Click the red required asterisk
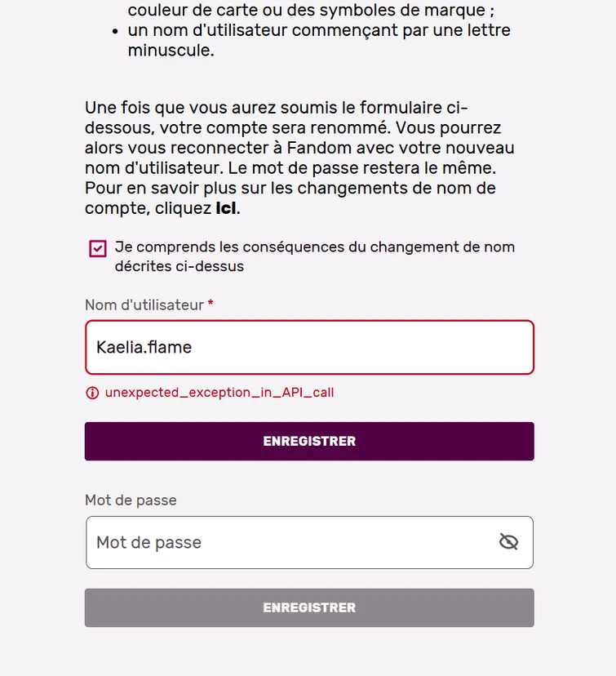The image size is (616, 676). coord(211,305)
